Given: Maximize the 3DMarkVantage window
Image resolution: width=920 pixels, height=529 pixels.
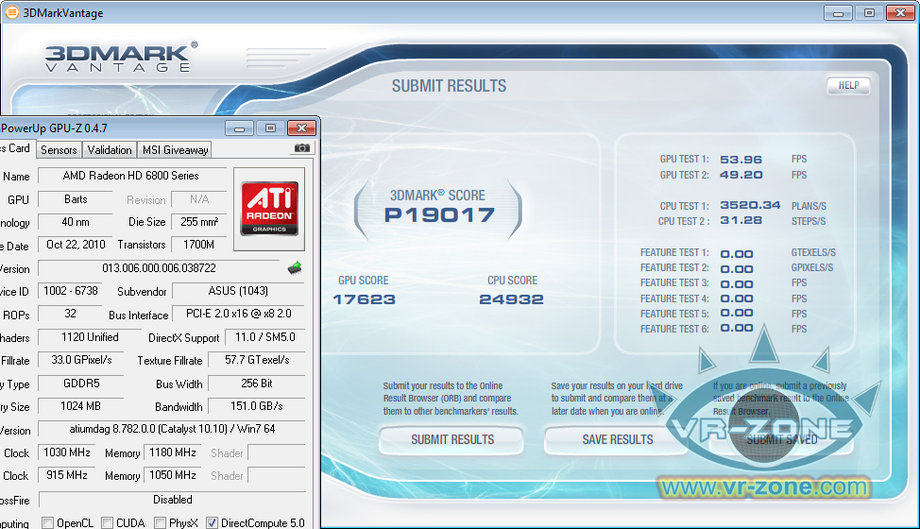Looking at the screenshot, I should pos(869,12).
